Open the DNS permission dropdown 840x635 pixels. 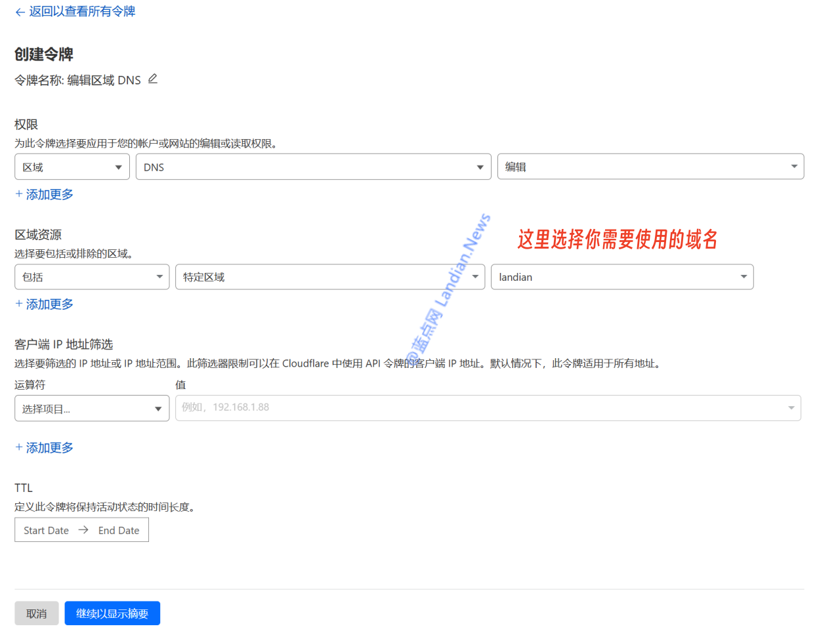point(313,167)
